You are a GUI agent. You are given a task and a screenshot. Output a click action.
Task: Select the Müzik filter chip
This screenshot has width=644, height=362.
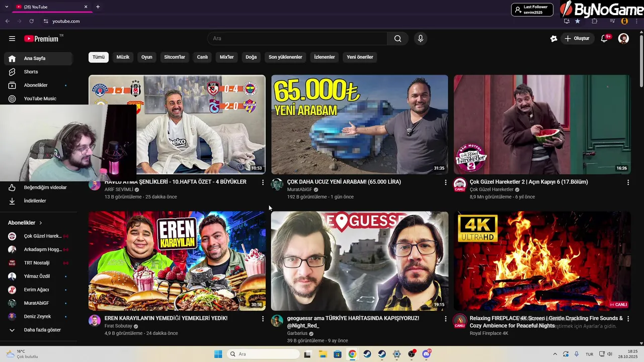point(123,57)
